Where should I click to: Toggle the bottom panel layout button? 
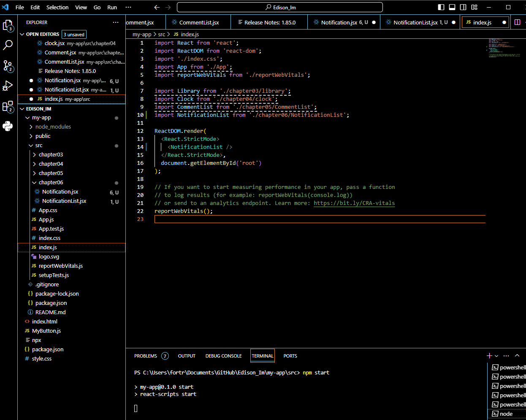(452, 7)
